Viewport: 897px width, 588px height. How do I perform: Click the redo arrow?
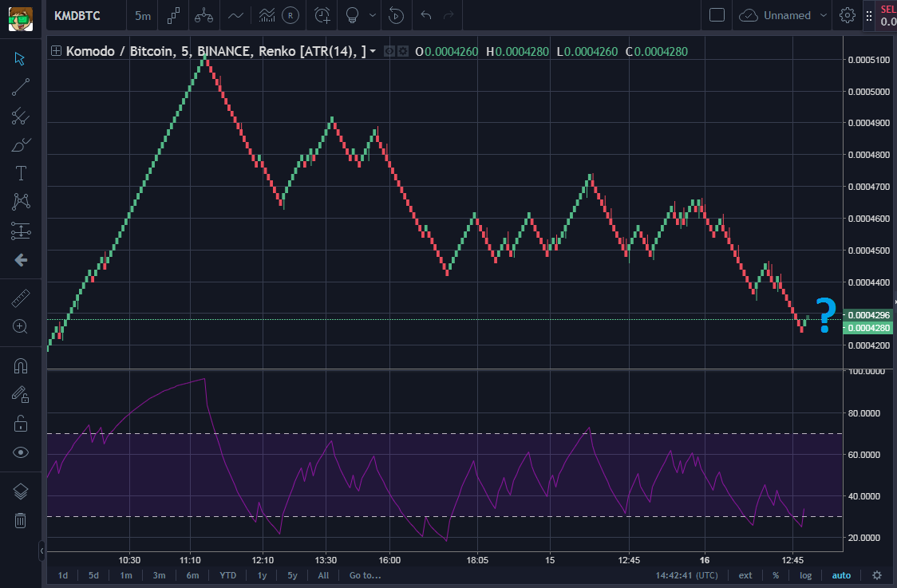448,15
